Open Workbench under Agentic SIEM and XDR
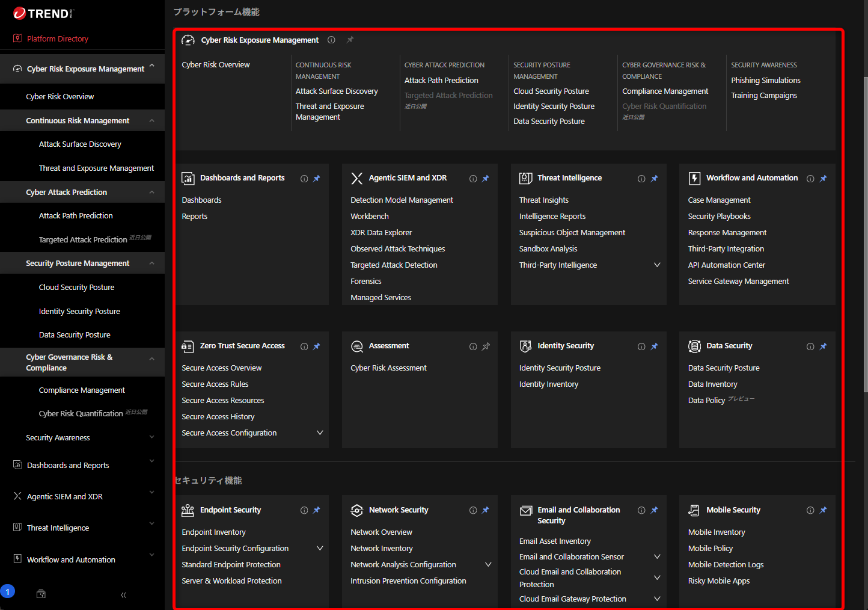This screenshot has width=868, height=610. (x=370, y=217)
